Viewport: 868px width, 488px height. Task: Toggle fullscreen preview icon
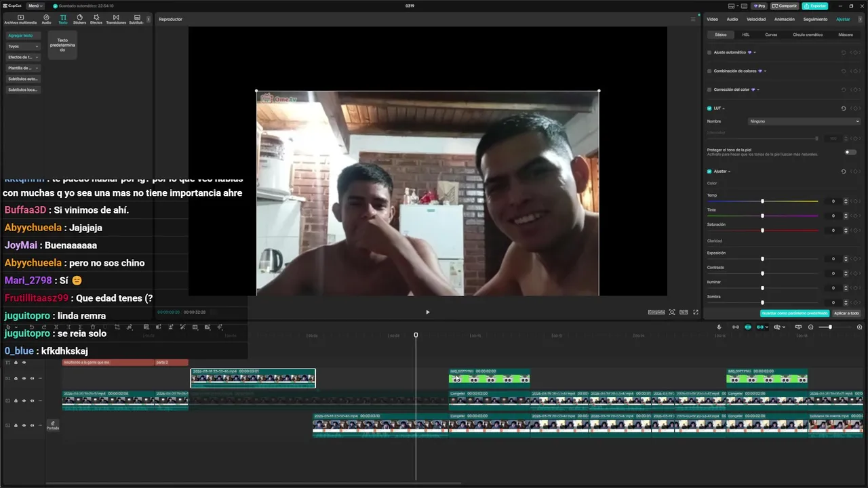[x=696, y=312]
